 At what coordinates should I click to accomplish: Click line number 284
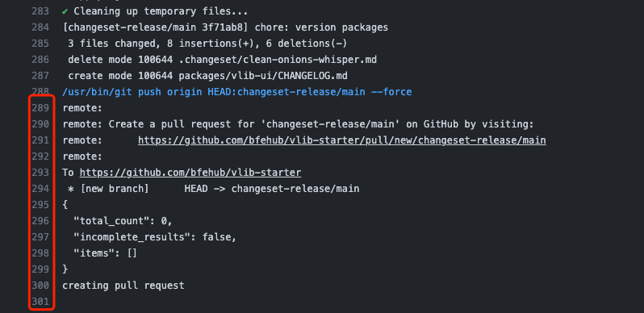[40, 27]
